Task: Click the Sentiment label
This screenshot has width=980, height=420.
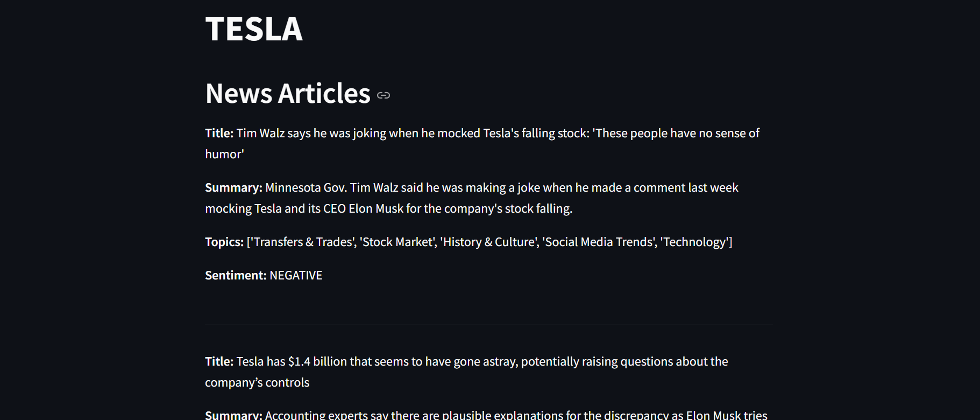Action: (236, 275)
